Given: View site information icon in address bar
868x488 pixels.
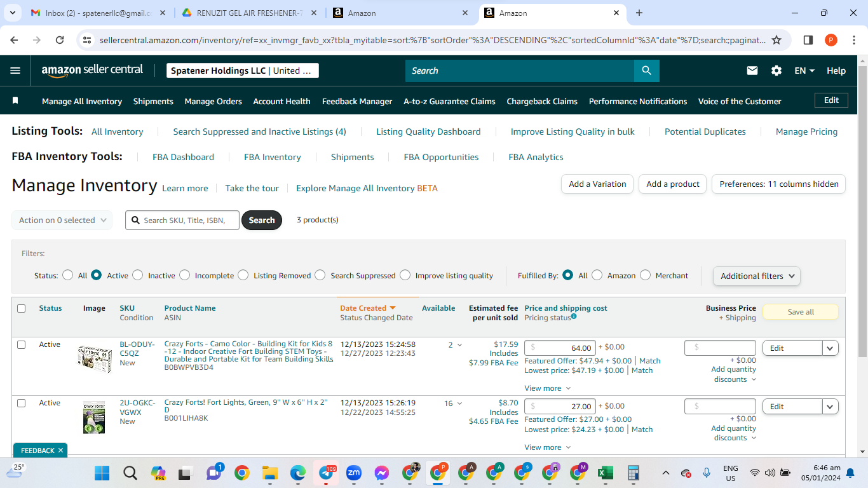Looking at the screenshot, I should point(88,40).
